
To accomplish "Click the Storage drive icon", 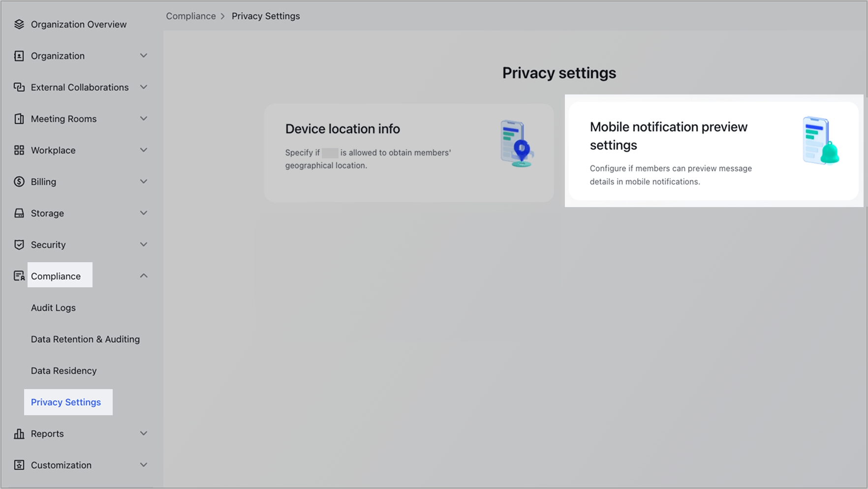I will click(x=19, y=213).
